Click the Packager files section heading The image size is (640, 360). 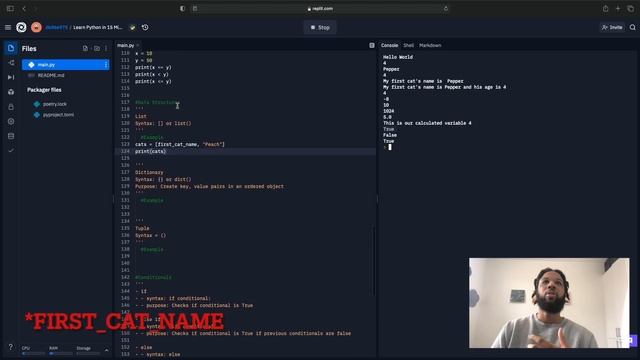pyautogui.click(x=44, y=90)
